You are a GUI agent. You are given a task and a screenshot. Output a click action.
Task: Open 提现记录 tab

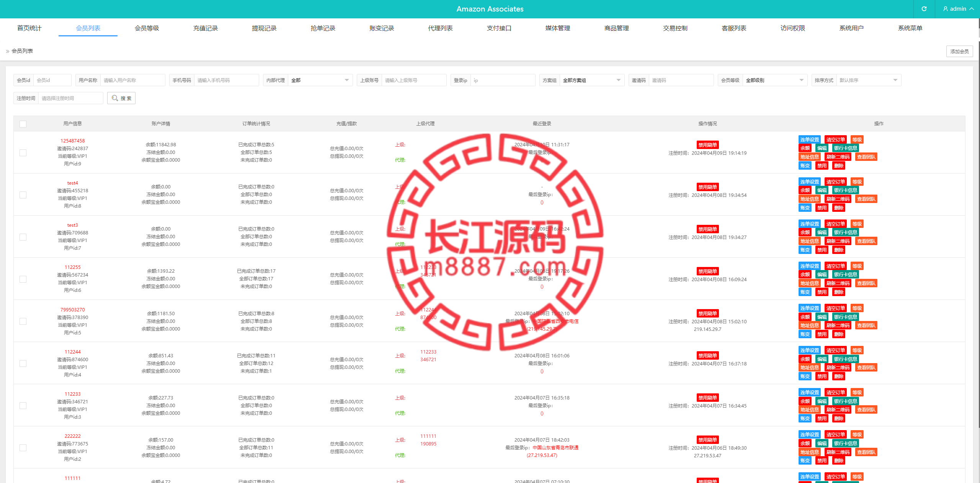point(264,28)
